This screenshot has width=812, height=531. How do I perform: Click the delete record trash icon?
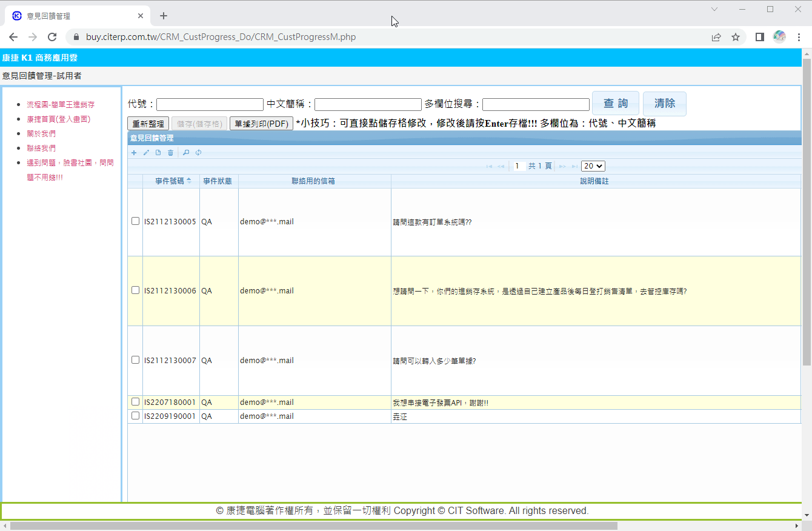pos(170,153)
